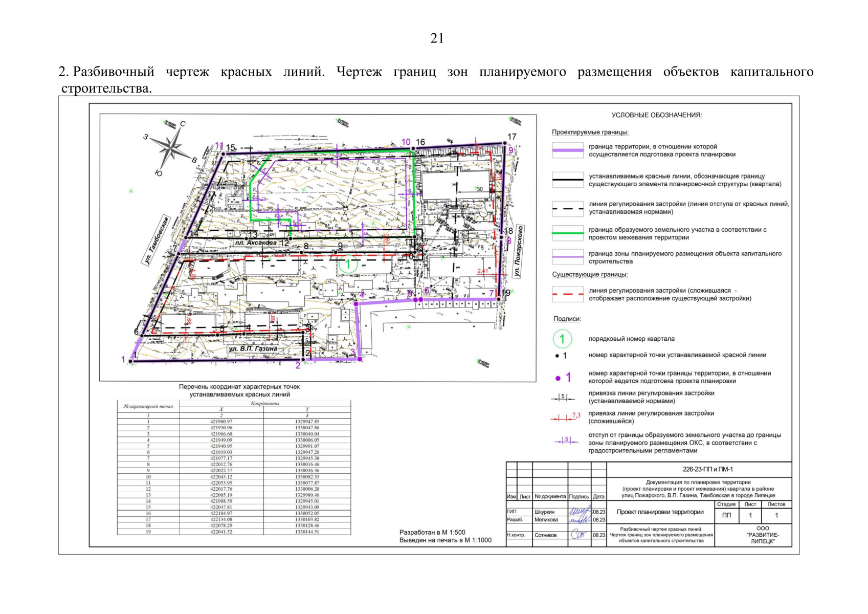The height and width of the screenshot is (614, 868).
Task: Click the 'УСЛОВНЫЕ ОБОЗНАЧЕНИЯ:' legend heading
Action: pyautogui.click(x=657, y=115)
